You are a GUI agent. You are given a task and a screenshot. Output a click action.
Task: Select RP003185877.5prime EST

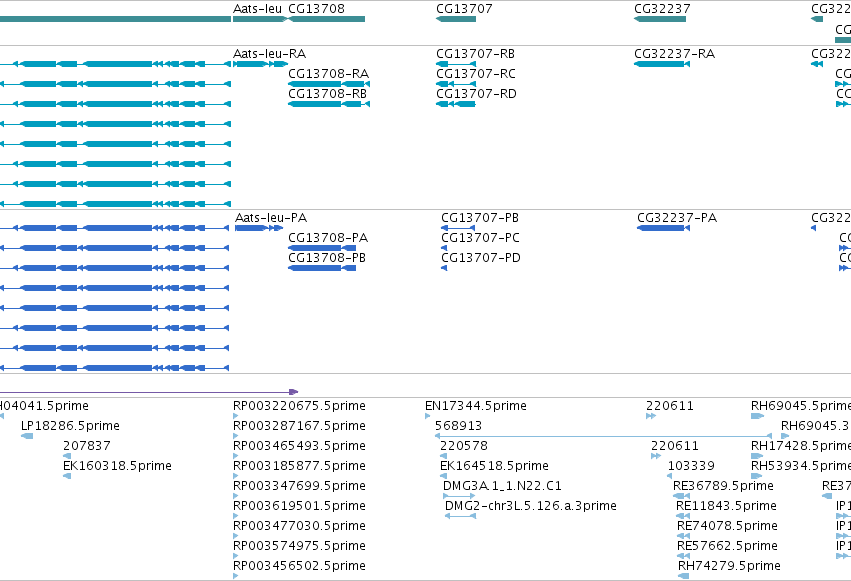299,466
